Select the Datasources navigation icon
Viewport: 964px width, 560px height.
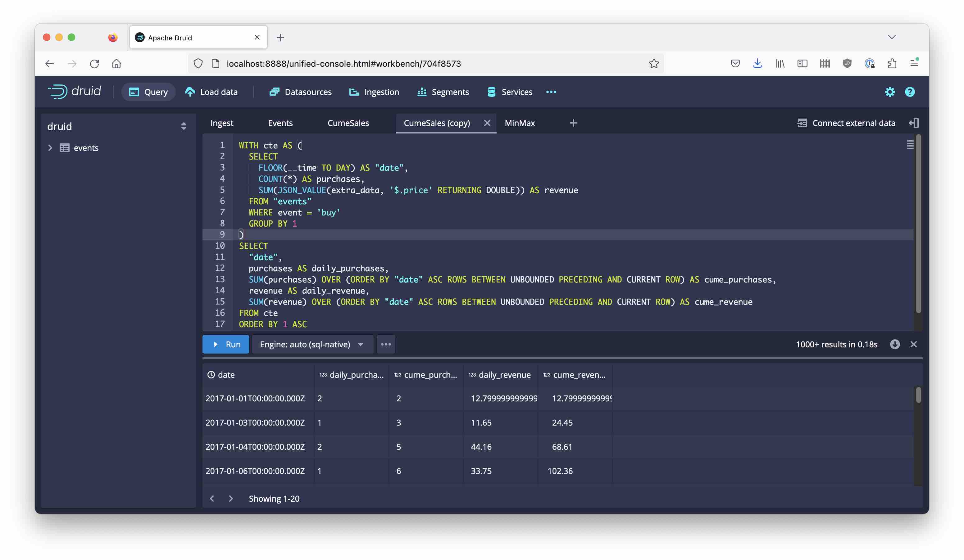click(274, 92)
